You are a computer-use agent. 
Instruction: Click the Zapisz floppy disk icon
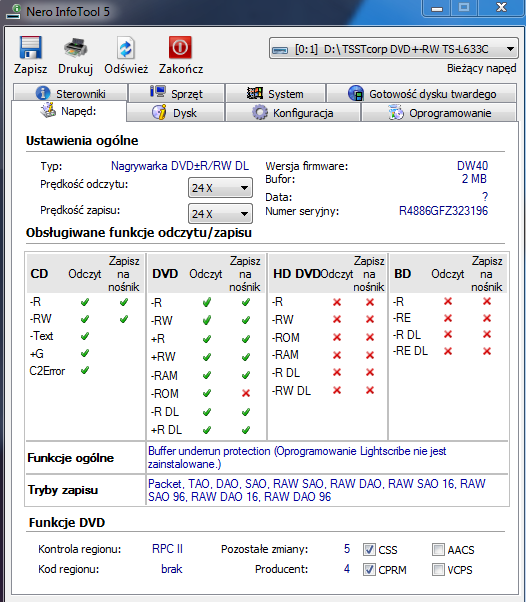click(30, 48)
